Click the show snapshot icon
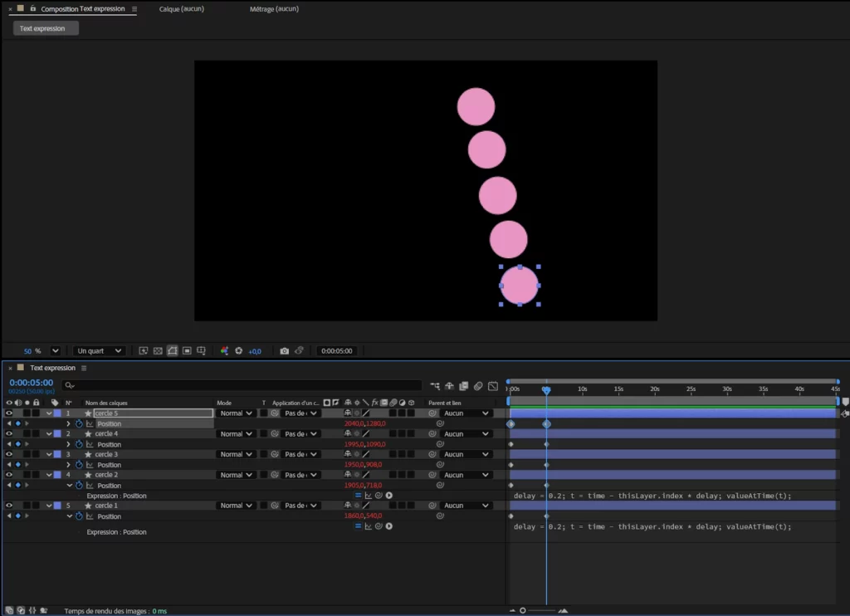850x616 pixels. point(299,351)
